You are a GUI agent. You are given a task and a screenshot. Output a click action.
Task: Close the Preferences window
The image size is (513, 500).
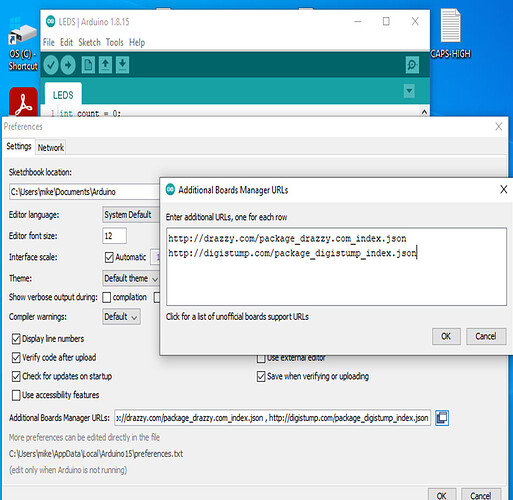(499, 127)
